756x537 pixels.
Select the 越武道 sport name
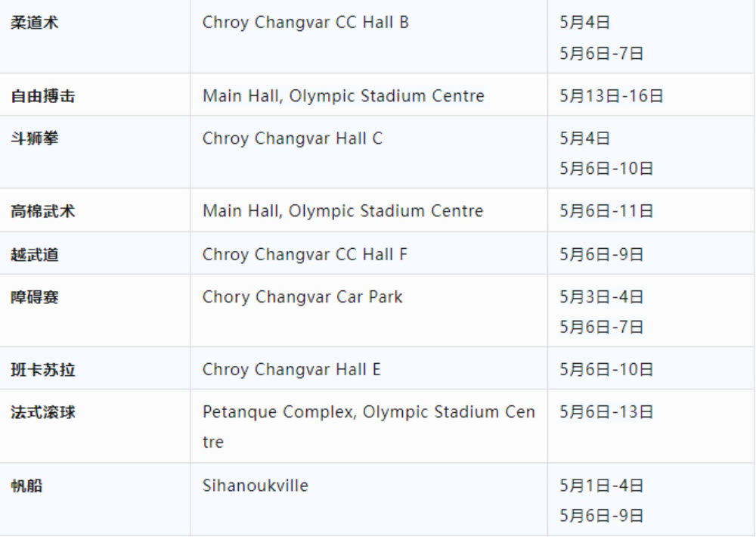click(34, 255)
